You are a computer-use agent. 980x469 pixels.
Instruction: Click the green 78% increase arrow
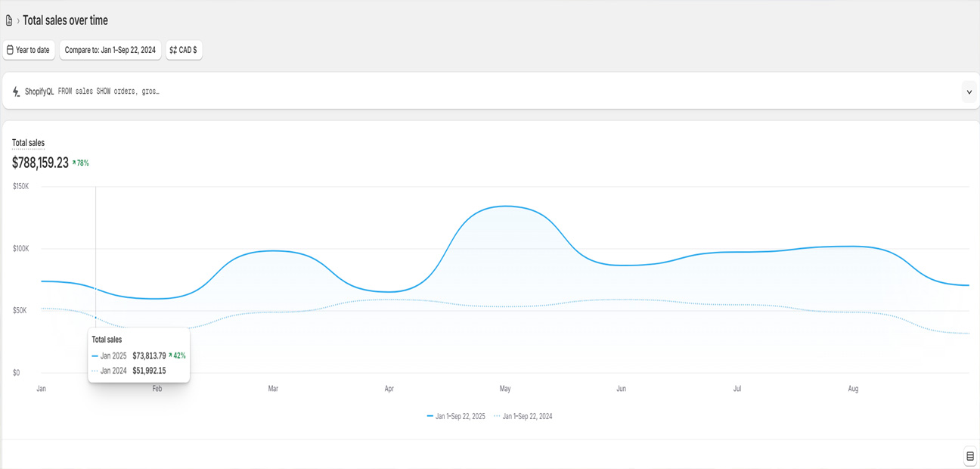coord(74,163)
